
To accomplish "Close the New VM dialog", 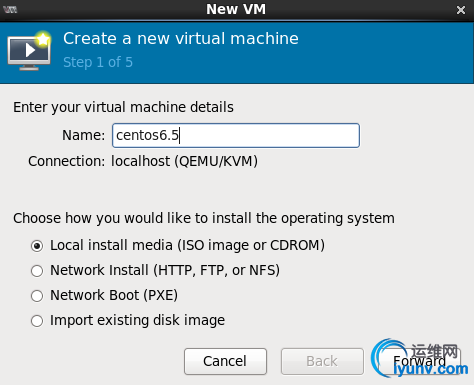I will tap(461, 10).
